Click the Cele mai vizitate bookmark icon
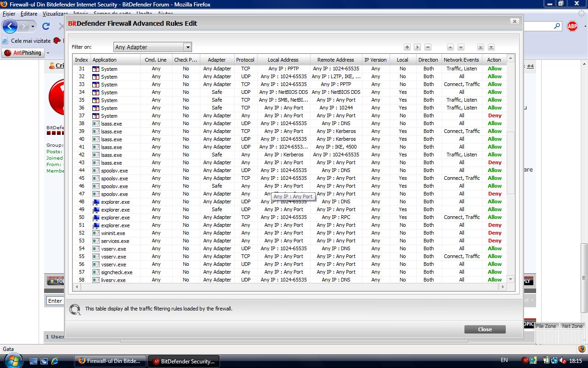 (5, 41)
